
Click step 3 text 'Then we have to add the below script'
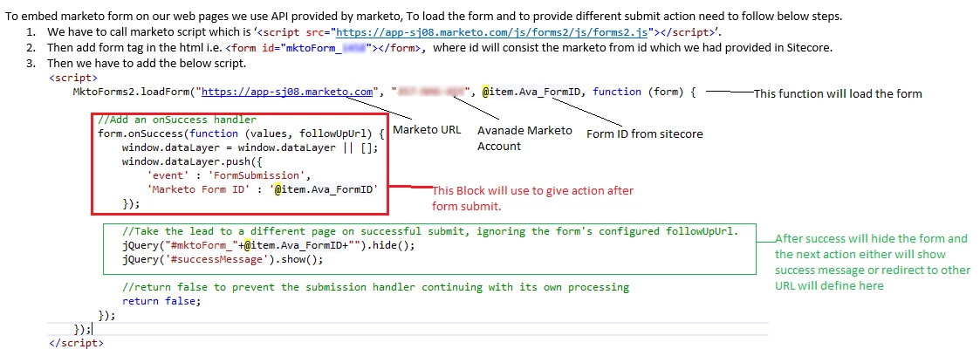coord(147,64)
